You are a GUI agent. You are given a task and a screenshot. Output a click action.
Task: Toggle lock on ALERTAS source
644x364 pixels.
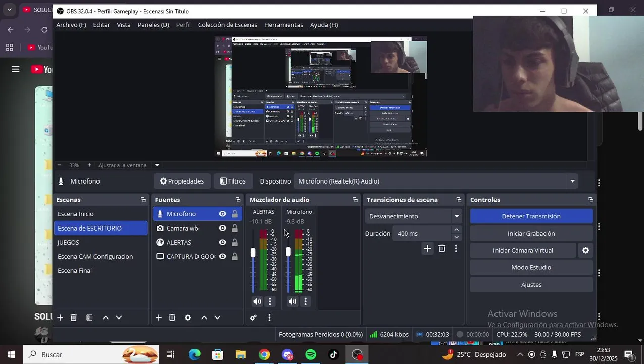click(235, 242)
